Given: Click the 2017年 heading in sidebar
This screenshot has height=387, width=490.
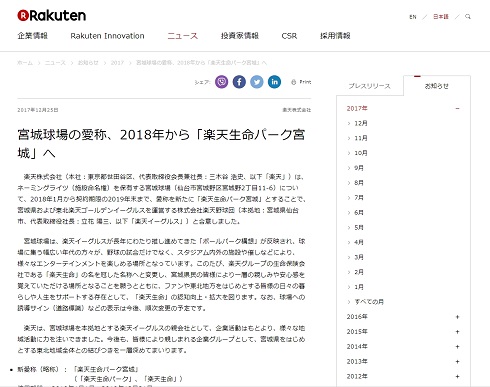Looking at the screenshot, I should 357,109.
